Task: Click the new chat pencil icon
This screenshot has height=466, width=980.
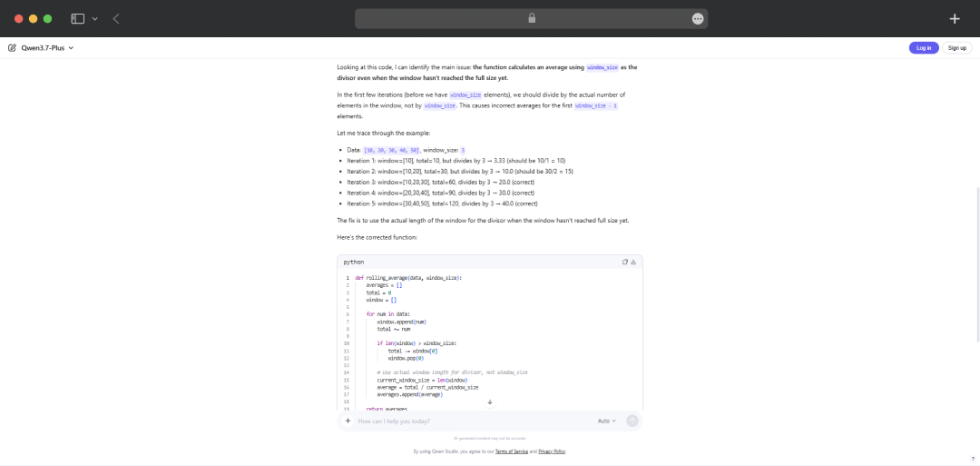Action: (12, 47)
